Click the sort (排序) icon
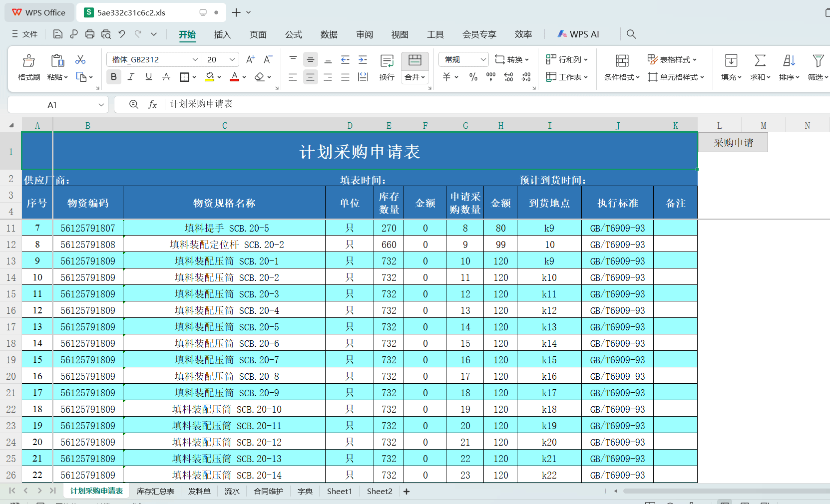Screen dimensions: 830x504 789,67
